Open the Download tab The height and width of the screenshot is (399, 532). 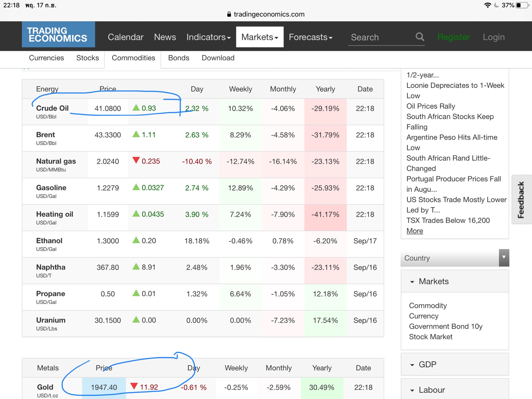[x=218, y=58]
